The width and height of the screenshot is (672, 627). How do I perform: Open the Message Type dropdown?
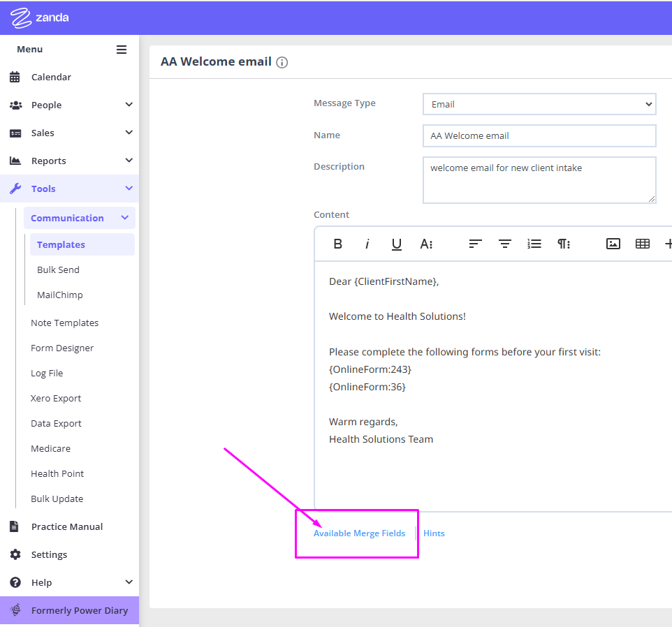click(539, 103)
